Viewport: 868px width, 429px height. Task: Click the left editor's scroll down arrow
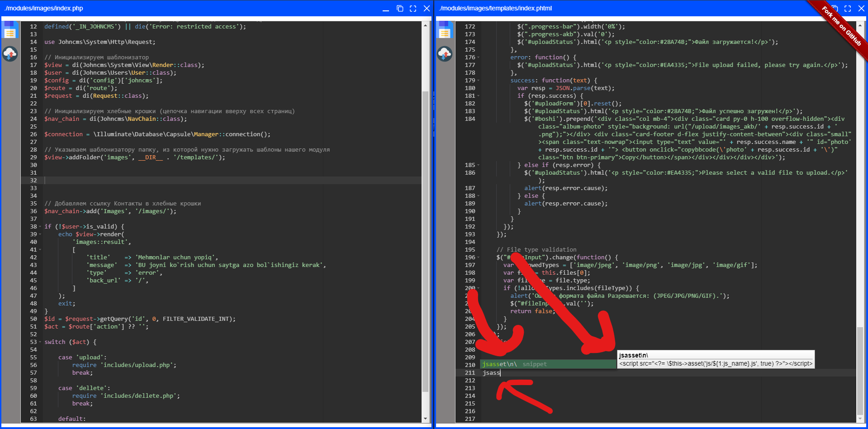tap(425, 419)
